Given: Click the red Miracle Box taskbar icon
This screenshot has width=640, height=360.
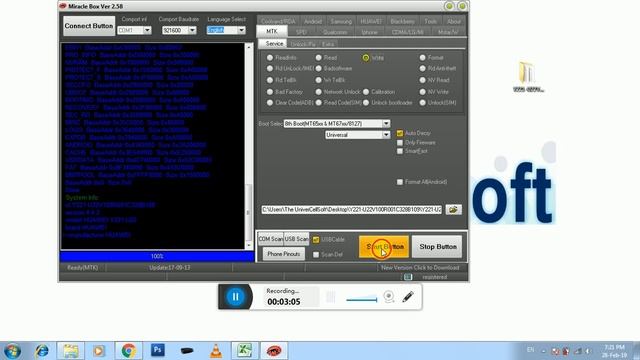Looking at the screenshot, I should click(x=274, y=351).
